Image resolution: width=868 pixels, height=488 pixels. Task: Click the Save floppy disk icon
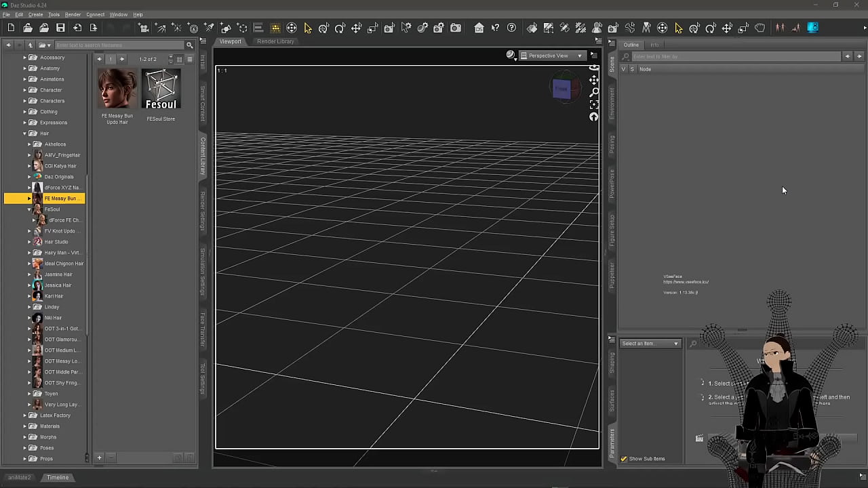tap(60, 28)
